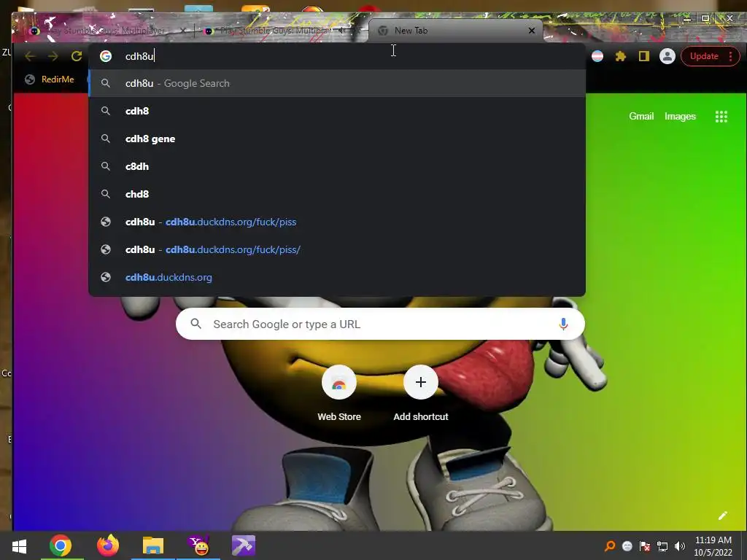This screenshot has height=560, width=747.
Task: Open Chrome three-dot menu beside Update
Action: click(730, 56)
